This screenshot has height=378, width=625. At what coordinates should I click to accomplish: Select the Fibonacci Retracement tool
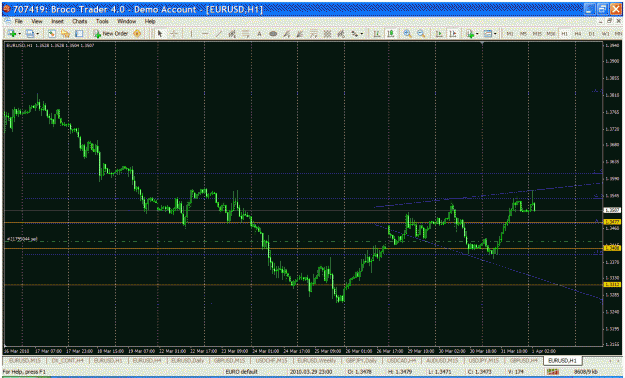[246, 34]
